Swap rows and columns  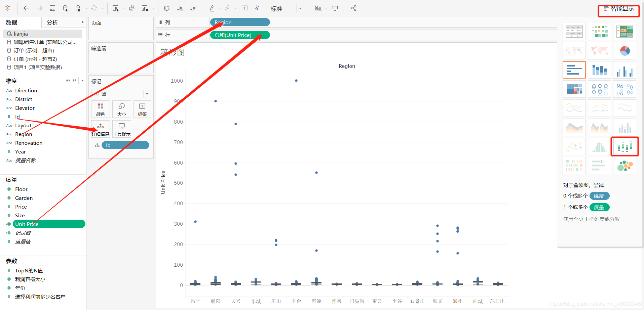pyautogui.click(x=167, y=8)
